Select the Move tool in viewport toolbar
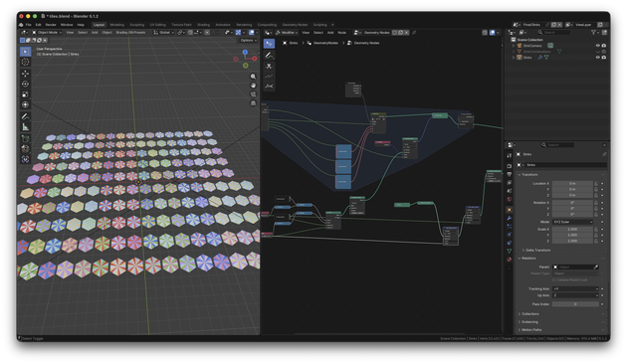Screen dimensions: 627x364 tap(25, 74)
